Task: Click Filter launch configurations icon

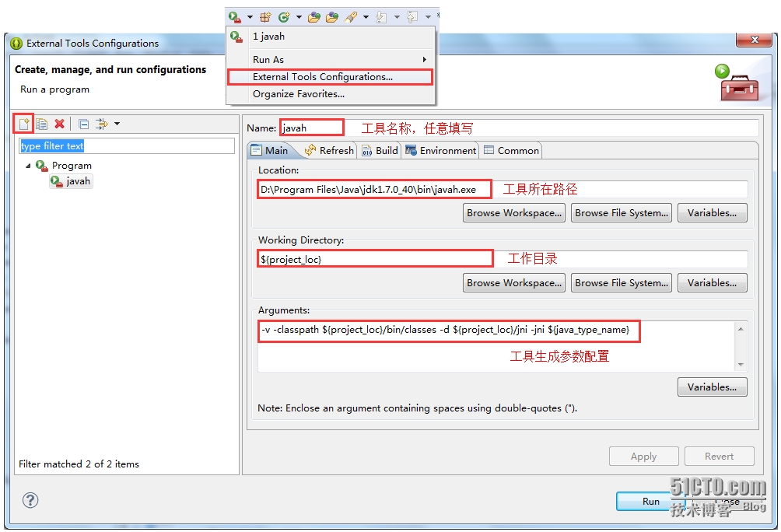Action: click(x=102, y=124)
